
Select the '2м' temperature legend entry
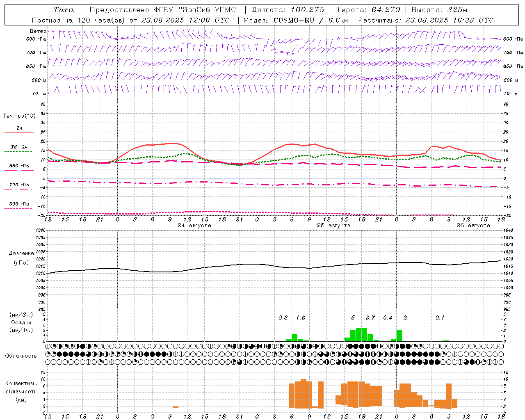[x=19, y=128]
